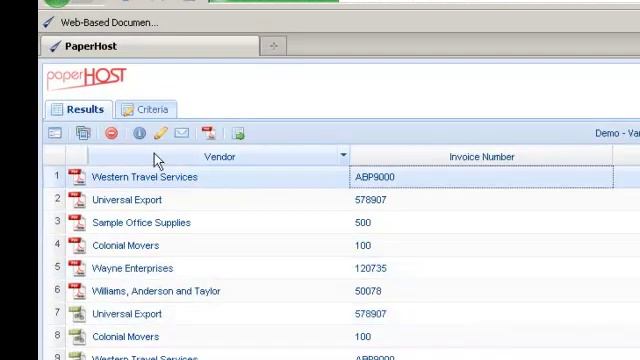Select the PaperHost browser tab
This screenshot has width=640, height=360.
click(x=150, y=46)
